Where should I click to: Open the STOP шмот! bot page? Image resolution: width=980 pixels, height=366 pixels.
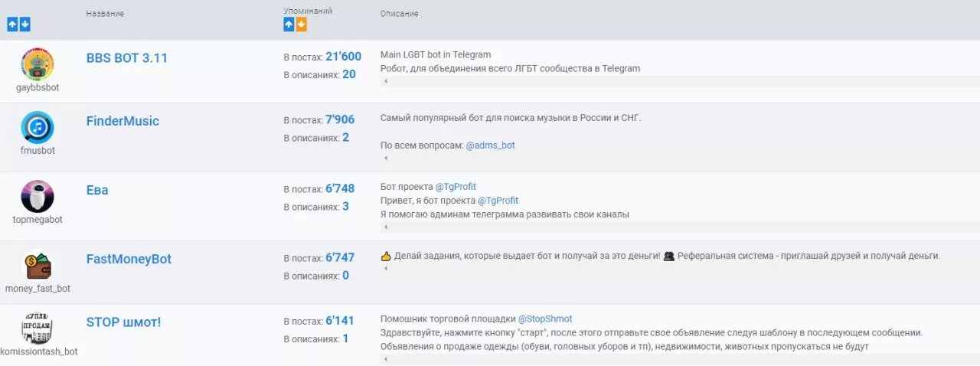[124, 322]
